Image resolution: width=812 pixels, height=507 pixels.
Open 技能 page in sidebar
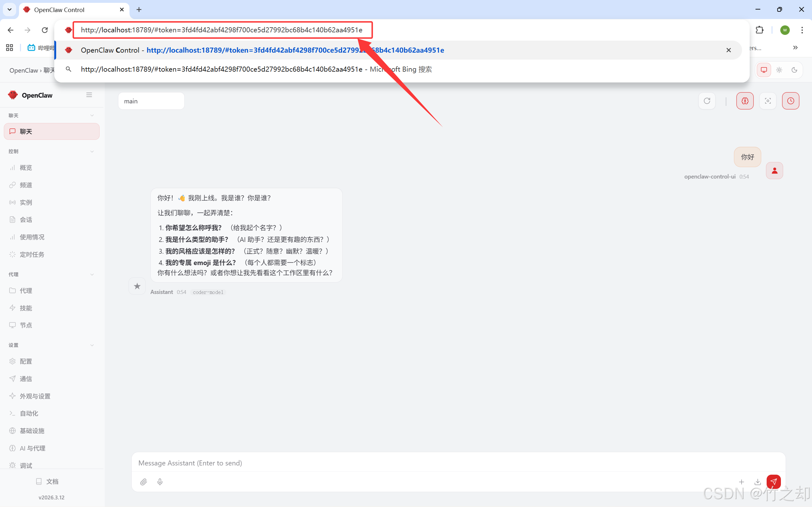click(26, 308)
